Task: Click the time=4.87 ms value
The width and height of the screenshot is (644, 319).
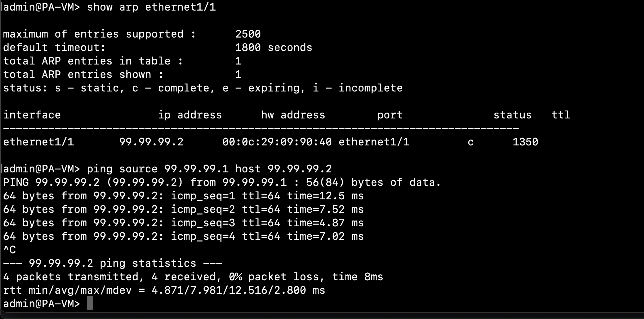Action: click(325, 223)
